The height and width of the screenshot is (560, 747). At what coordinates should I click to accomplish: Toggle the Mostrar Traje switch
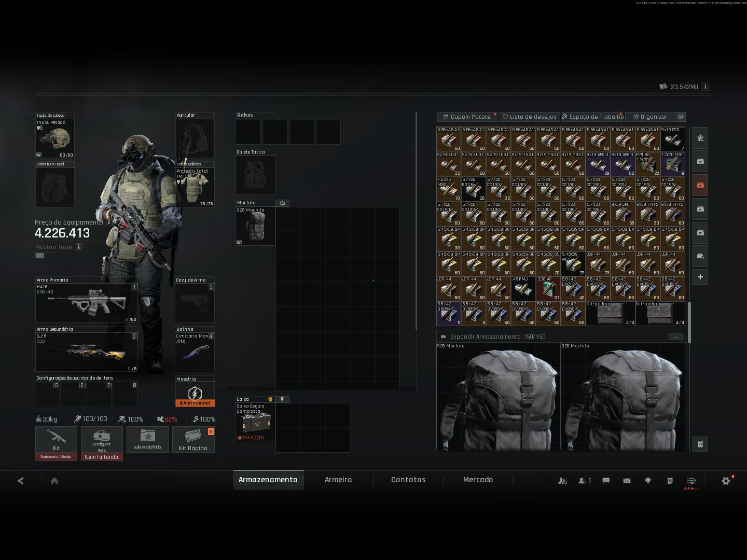click(x=45, y=256)
